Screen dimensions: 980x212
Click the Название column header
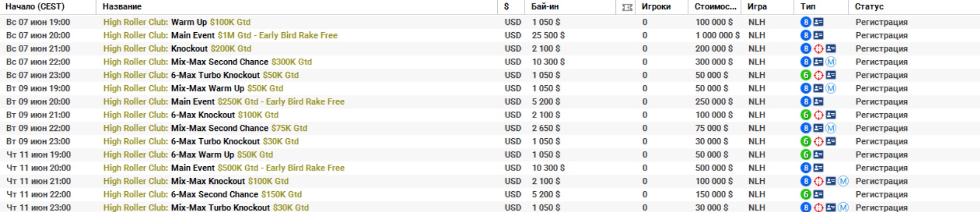[x=122, y=7]
